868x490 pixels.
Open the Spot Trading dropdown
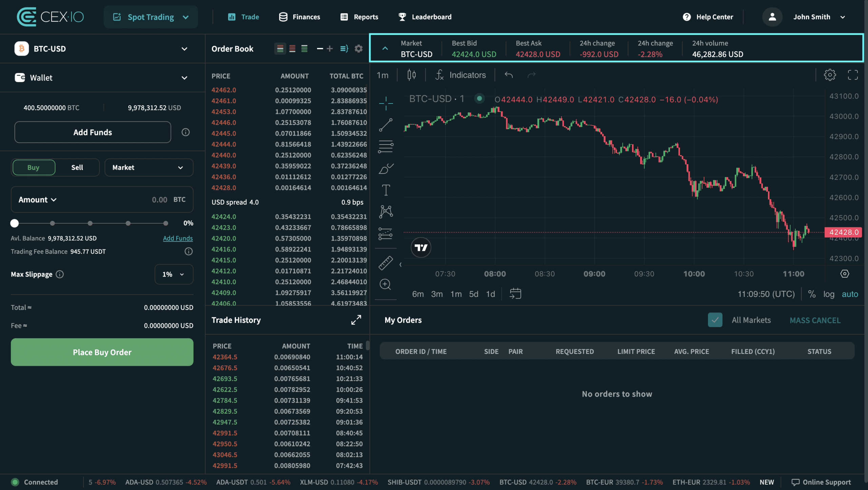point(151,17)
